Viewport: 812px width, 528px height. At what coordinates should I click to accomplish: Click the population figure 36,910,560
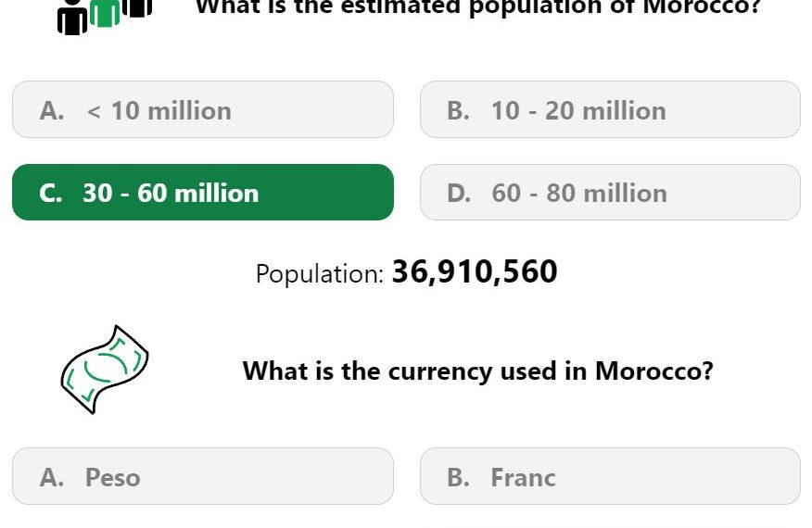[x=475, y=271]
